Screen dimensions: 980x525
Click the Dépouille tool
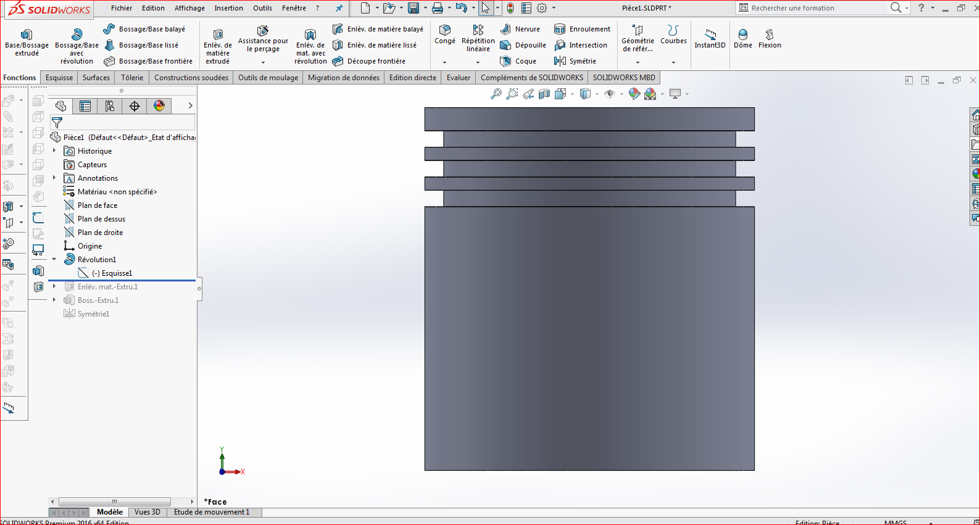pyautogui.click(x=523, y=45)
